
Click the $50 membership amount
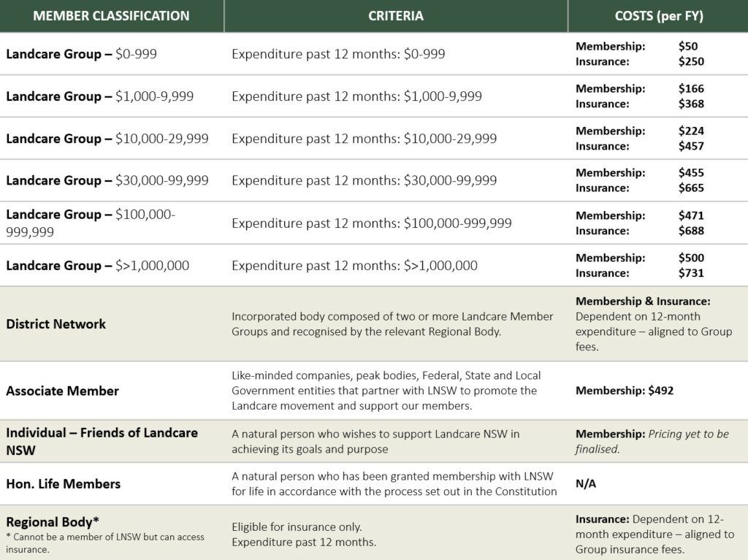tap(688, 46)
